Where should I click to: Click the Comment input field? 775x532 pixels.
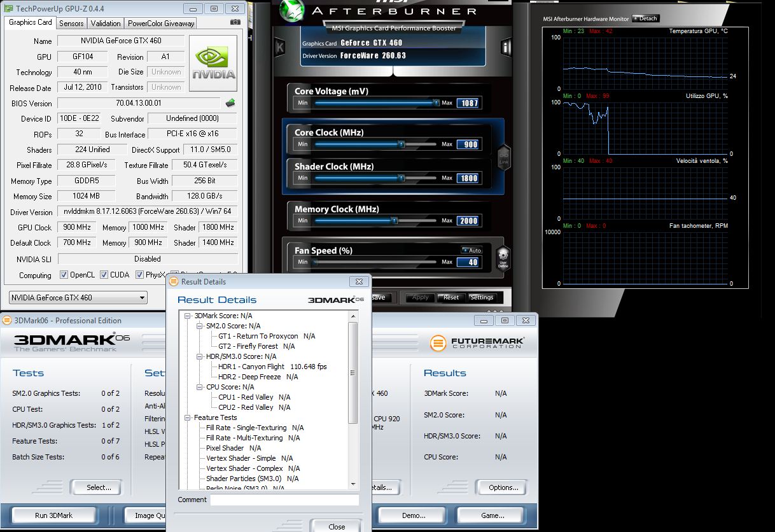click(284, 500)
